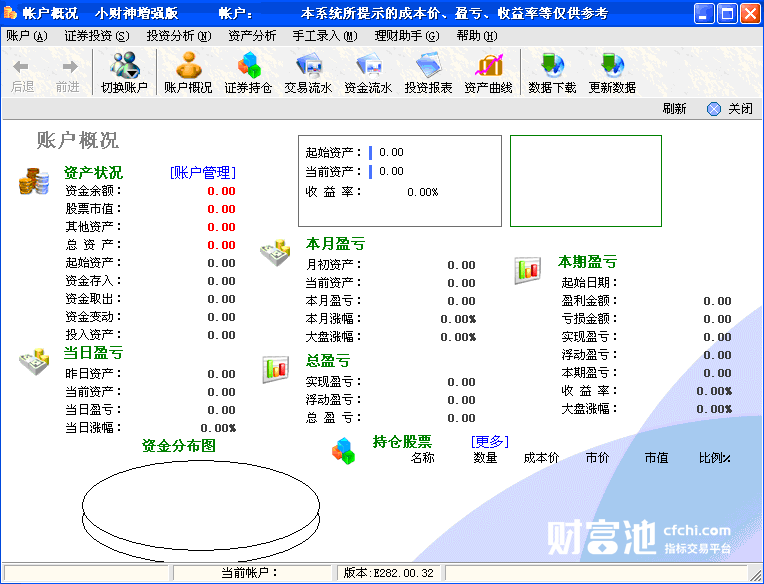Screen dimensions: 764x584
Task: Open 交易流水 transaction log icon
Action: coord(309,65)
